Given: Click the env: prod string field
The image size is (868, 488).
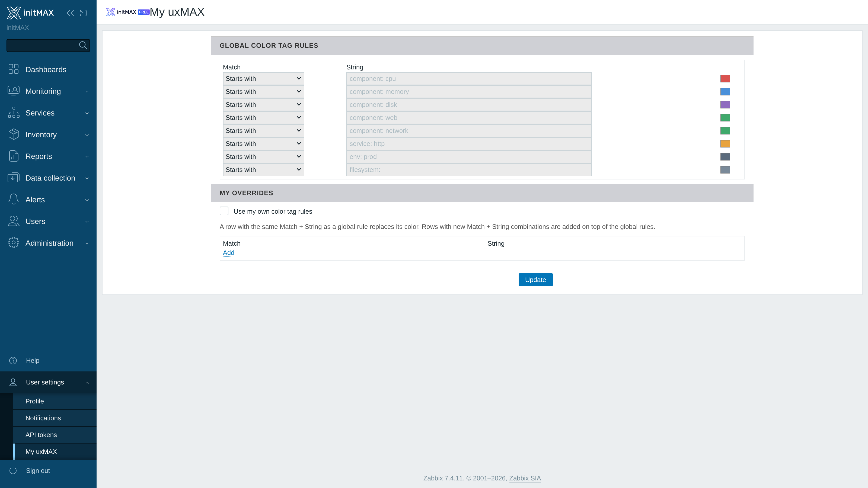Looking at the screenshot, I should (469, 157).
